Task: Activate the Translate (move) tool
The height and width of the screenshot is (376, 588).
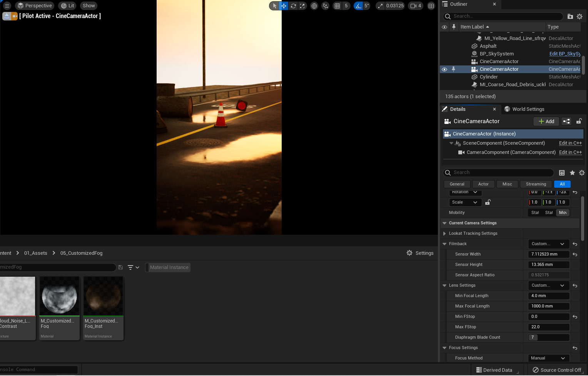Action: [284, 6]
